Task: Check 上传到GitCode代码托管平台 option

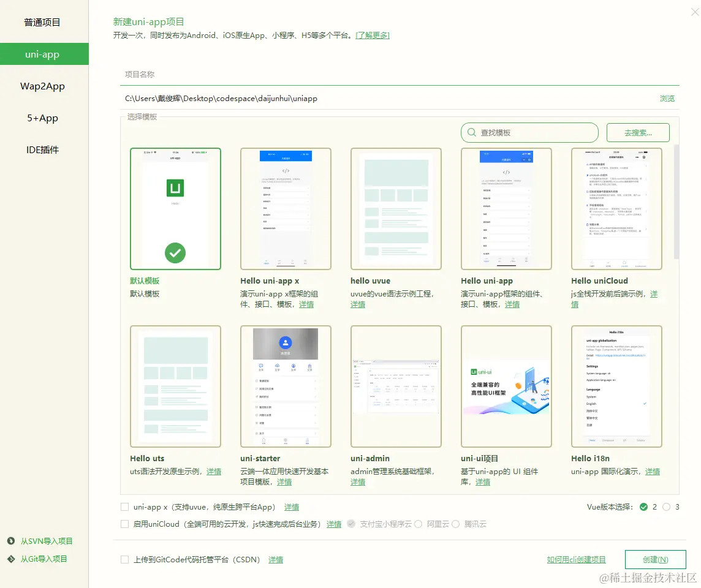Action: coord(125,559)
